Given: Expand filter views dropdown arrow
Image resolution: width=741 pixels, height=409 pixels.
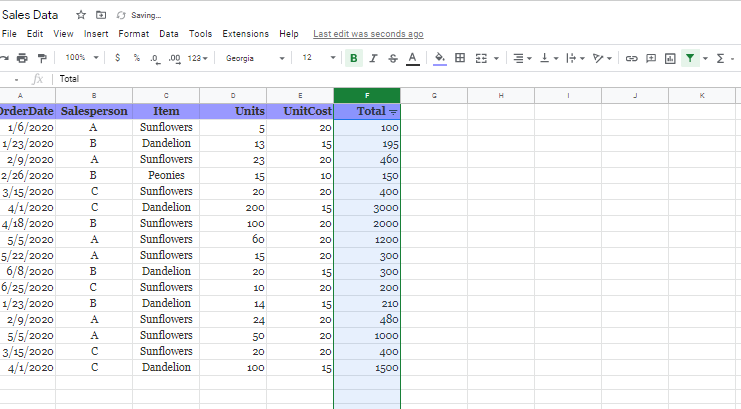Looking at the screenshot, I should click(705, 58).
